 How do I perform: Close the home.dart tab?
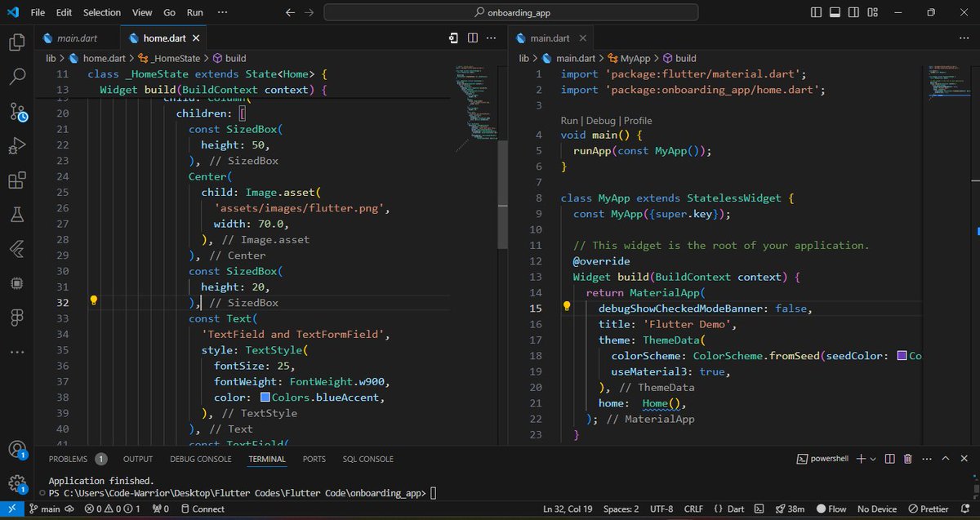click(x=196, y=38)
